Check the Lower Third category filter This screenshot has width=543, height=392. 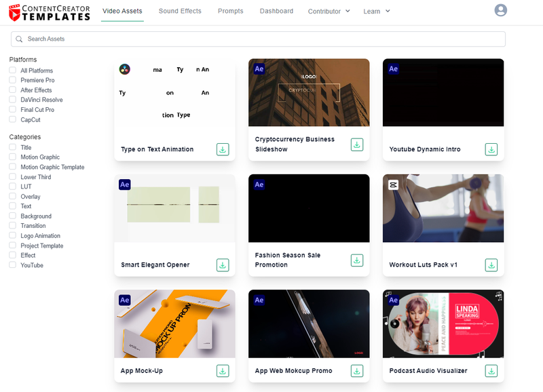(11, 176)
